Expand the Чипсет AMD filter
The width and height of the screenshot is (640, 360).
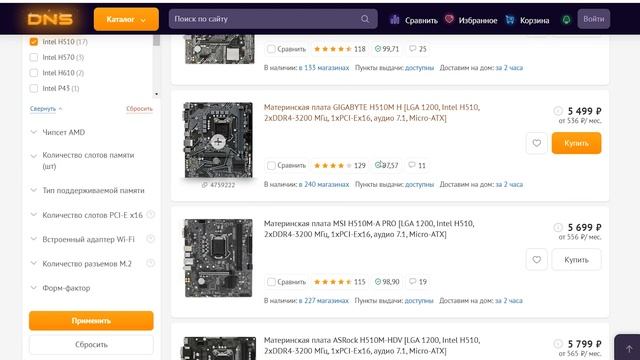[63, 132]
